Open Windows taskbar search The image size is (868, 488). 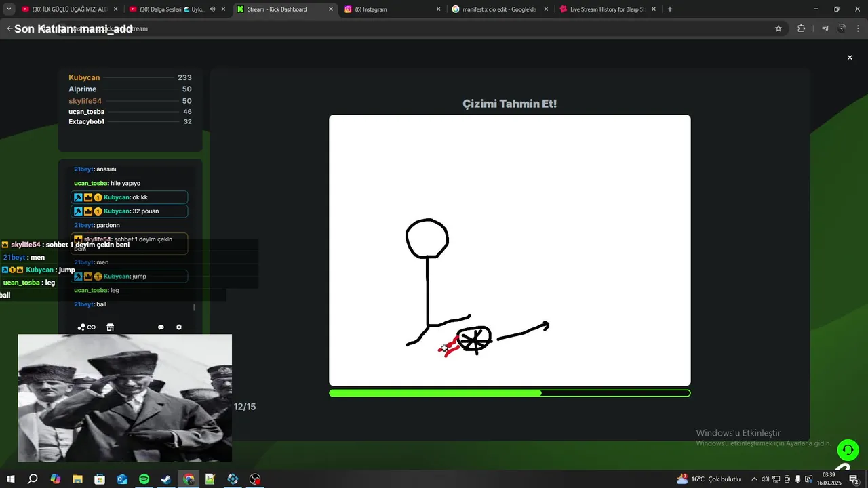(x=33, y=479)
